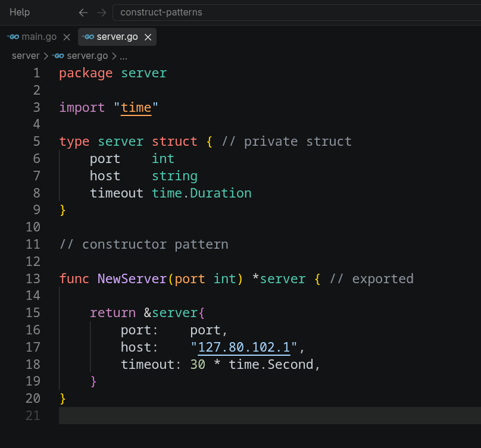Click the "// constructor pattern" comment
The image size is (481, 448).
[x=144, y=245]
